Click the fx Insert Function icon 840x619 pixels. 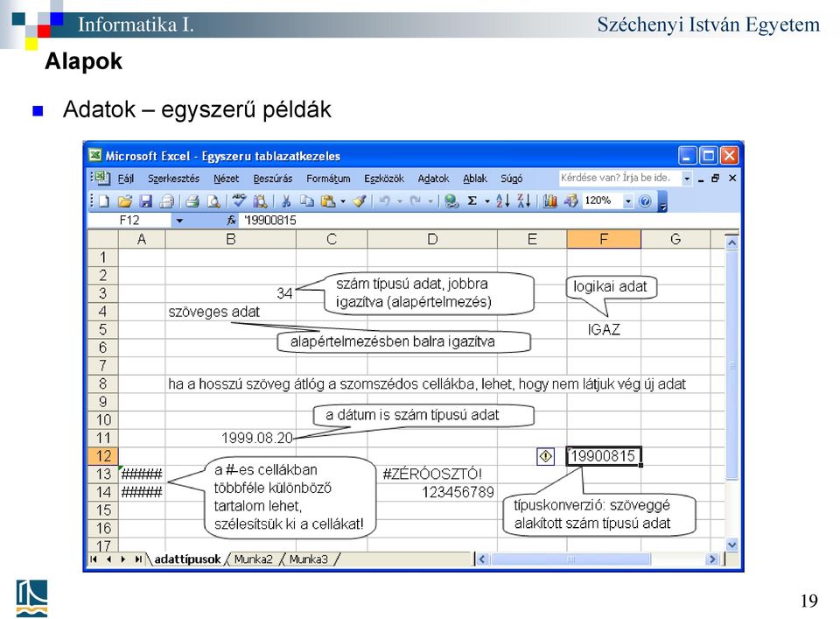click(x=231, y=221)
